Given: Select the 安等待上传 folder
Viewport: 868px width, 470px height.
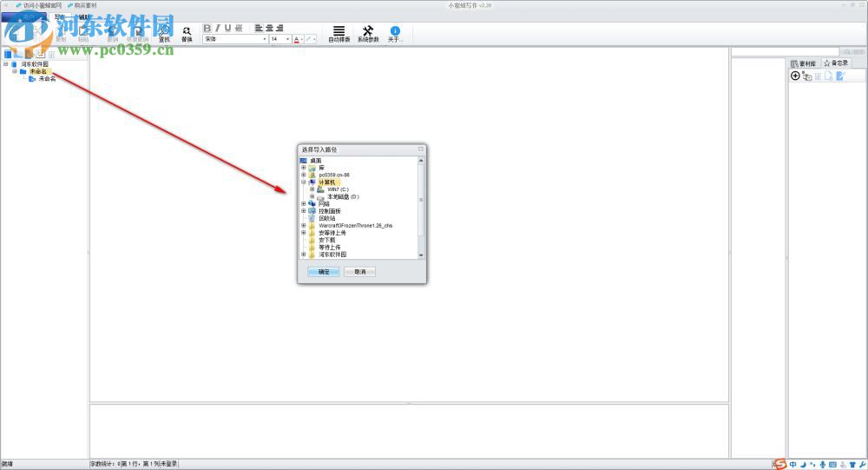Looking at the screenshot, I should 332,233.
